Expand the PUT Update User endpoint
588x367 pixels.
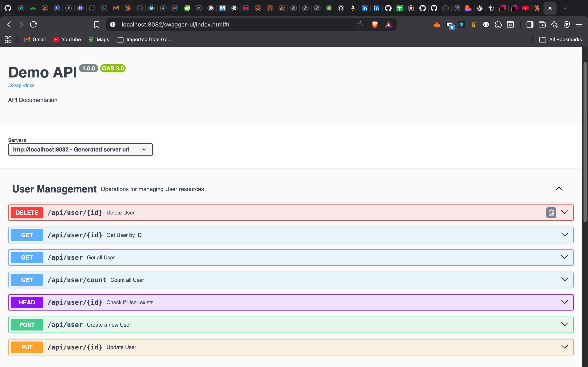[x=565, y=347]
